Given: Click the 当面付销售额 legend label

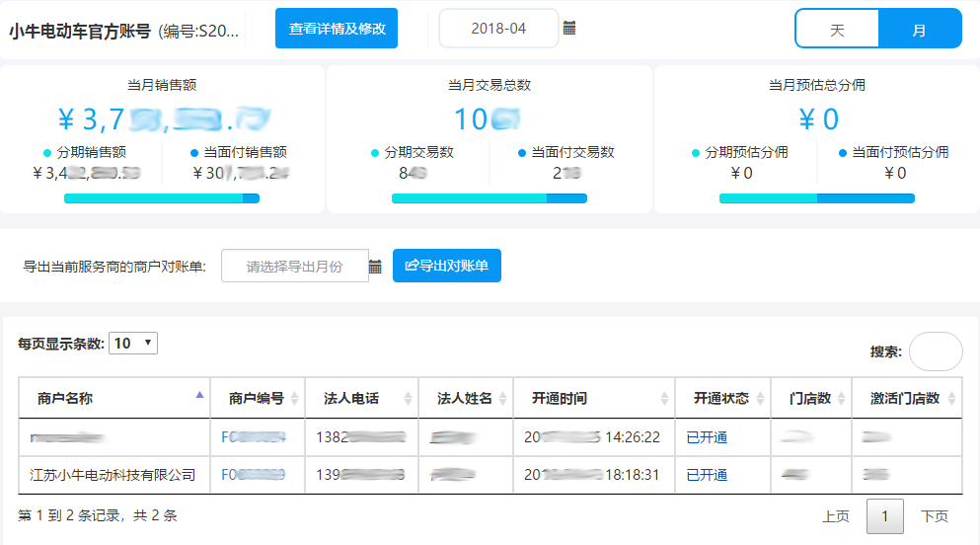Looking at the screenshot, I should tap(239, 152).
